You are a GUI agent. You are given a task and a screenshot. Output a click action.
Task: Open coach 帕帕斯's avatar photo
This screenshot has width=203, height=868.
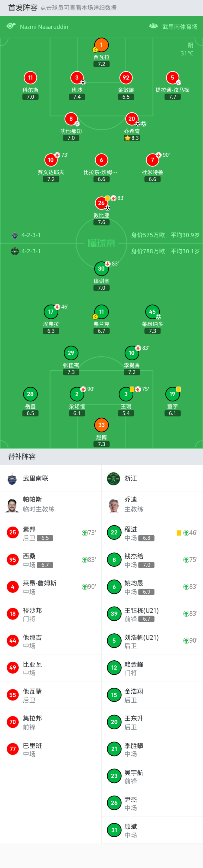click(12, 505)
